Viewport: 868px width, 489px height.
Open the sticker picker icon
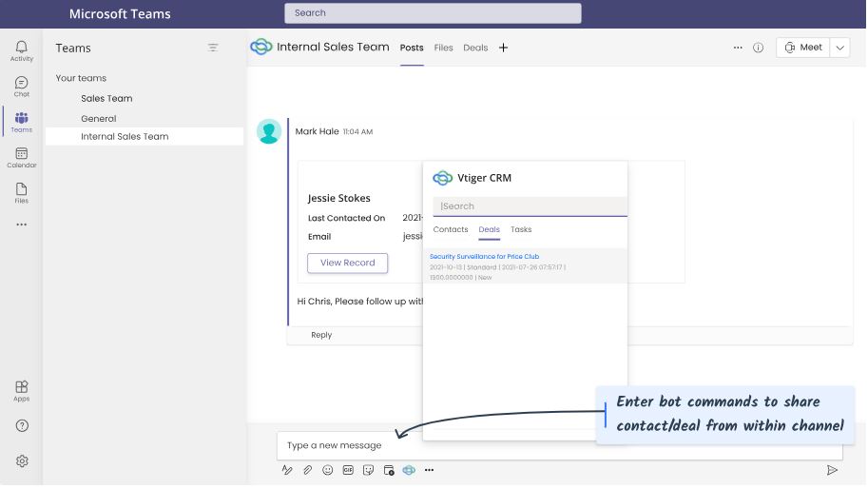368,470
